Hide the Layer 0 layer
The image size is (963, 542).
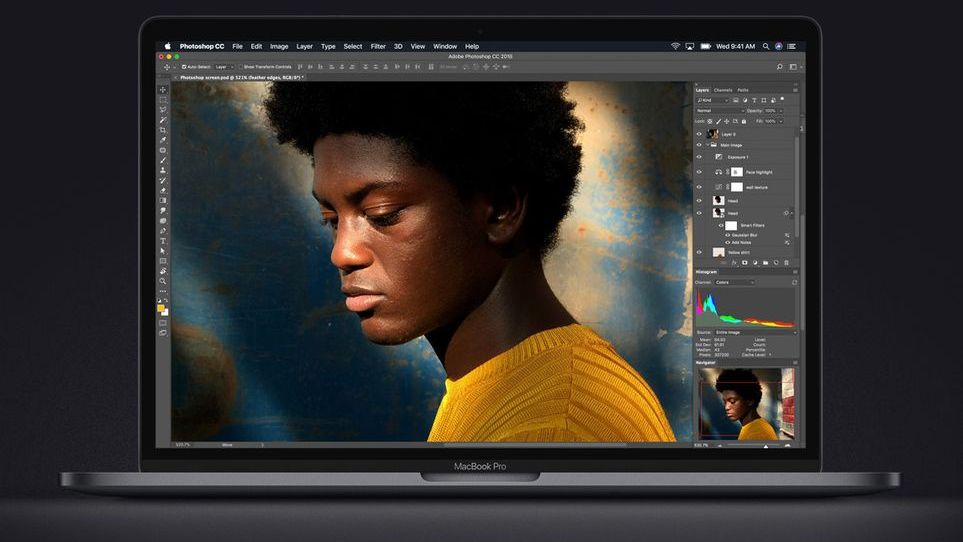pyautogui.click(x=699, y=134)
